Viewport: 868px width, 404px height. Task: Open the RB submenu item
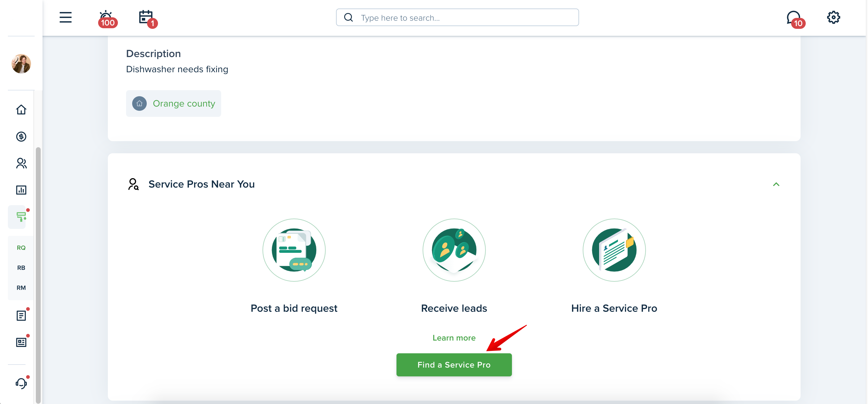tap(21, 268)
